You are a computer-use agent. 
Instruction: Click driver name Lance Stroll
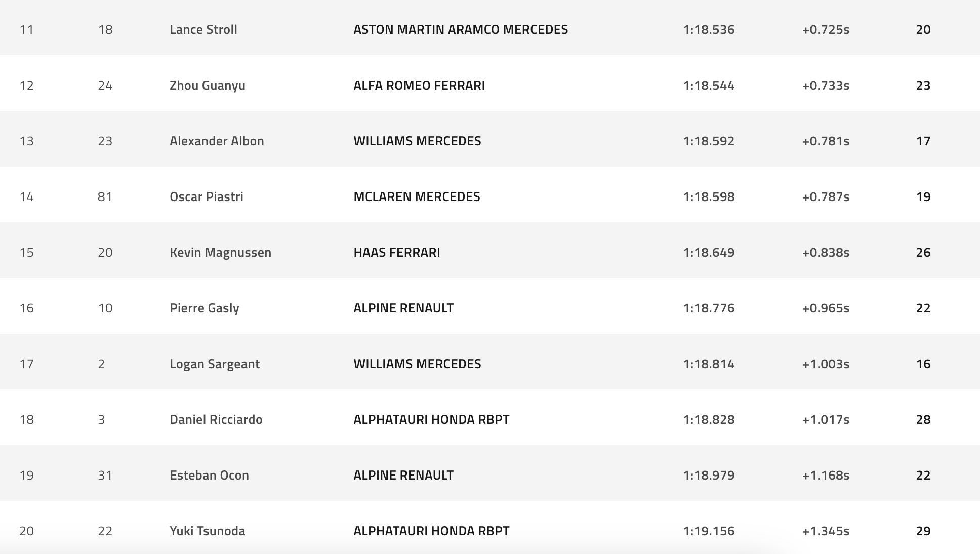pyautogui.click(x=203, y=29)
